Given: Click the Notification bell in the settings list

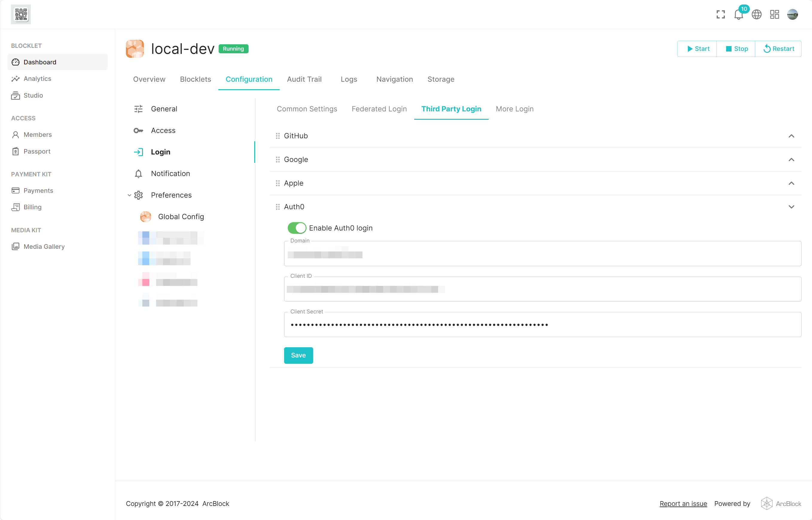Looking at the screenshot, I should pyautogui.click(x=138, y=174).
